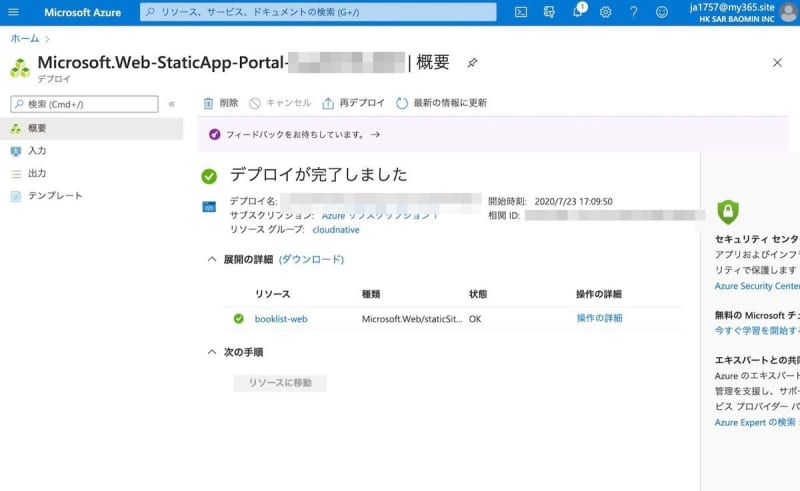Collapse the 展開の詳細 section
The height and width of the screenshot is (491, 800).
pyautogui.click(x=212, y=259)
